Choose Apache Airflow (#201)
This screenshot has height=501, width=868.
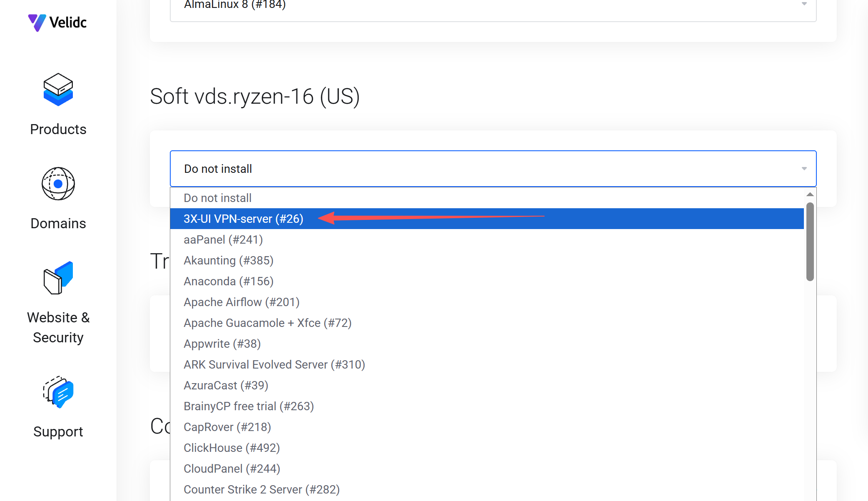[x=241, y=302]
